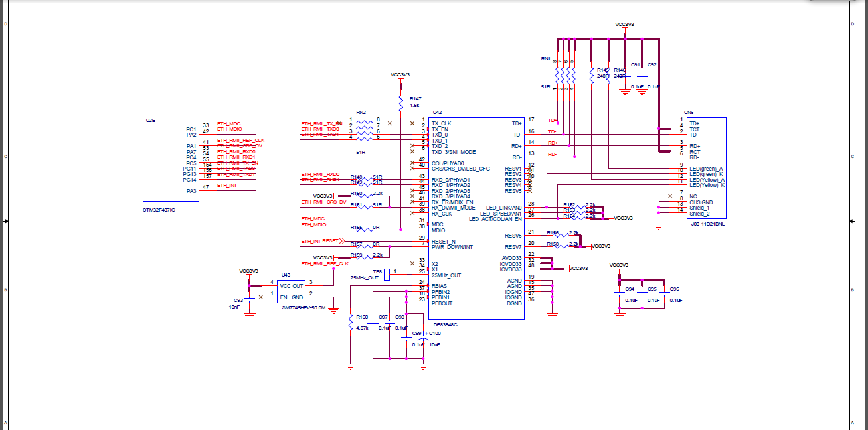Click resistor designator R155
The height and width of the screenshot is (430, 868).
[x=356, y=227]
